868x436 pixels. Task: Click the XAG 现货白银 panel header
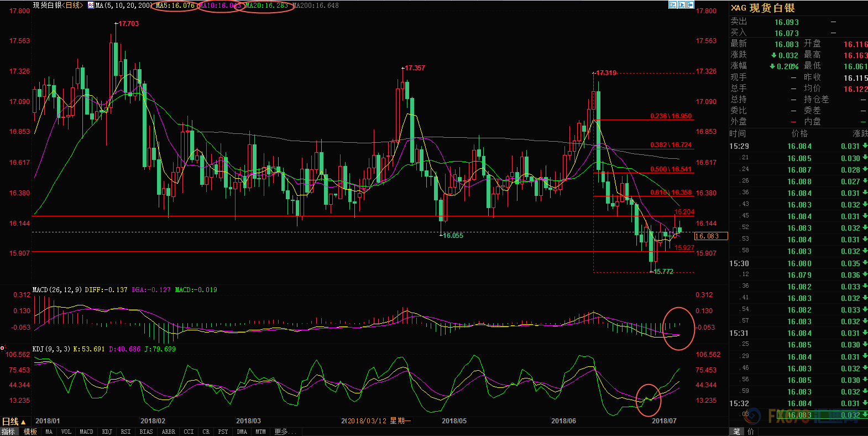pos(763,8)
